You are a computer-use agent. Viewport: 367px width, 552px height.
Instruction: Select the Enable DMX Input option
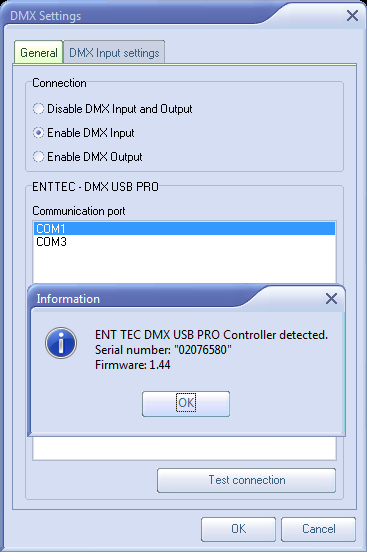point(83,133)
